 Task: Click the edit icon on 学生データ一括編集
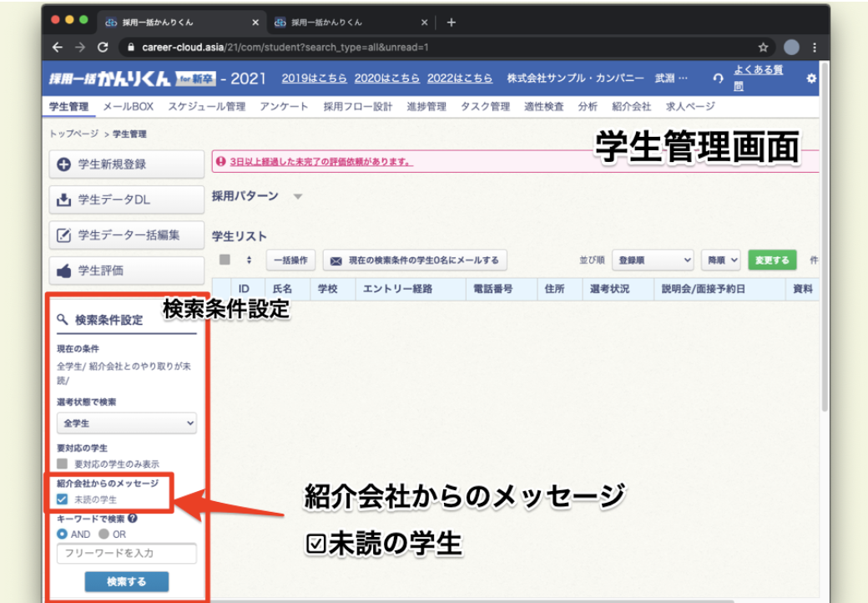(x=63, y=236)
